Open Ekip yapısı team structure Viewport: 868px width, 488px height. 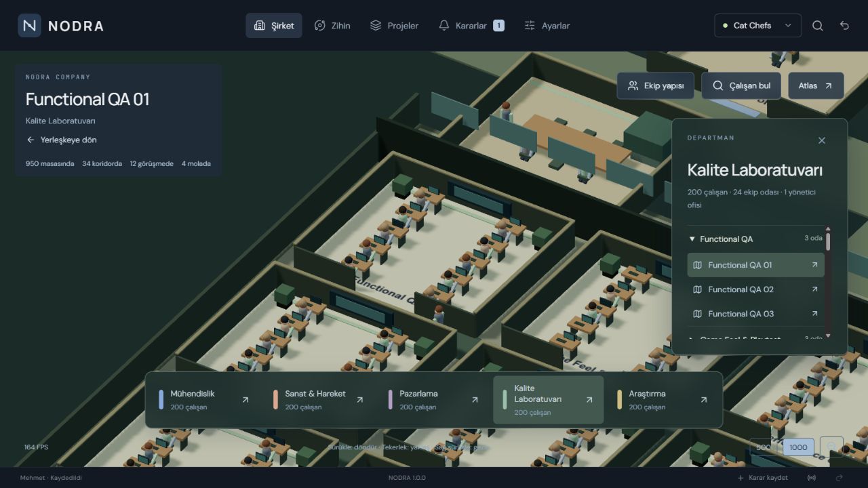[x=655, y=86]
